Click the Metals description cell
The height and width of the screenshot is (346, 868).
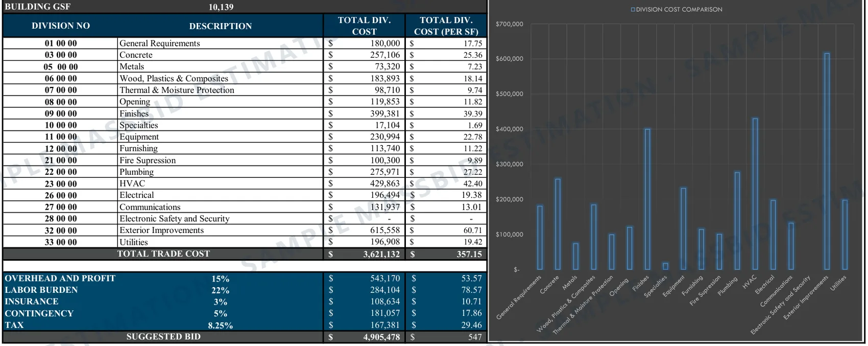(x=220, y=66)
